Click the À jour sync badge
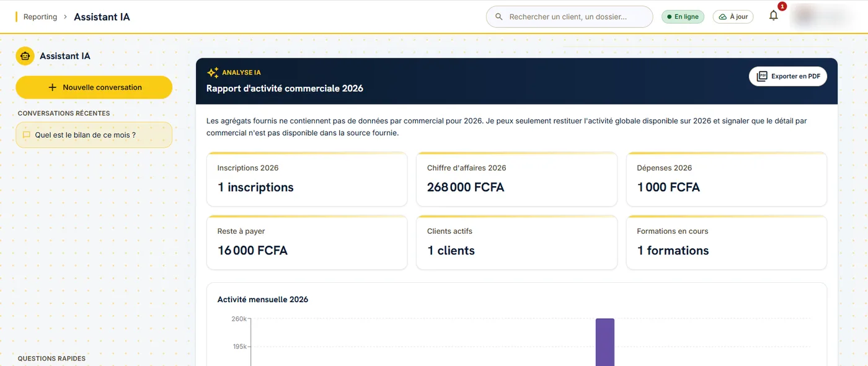This screenshot has height=366, width=868. coord(733,17)
